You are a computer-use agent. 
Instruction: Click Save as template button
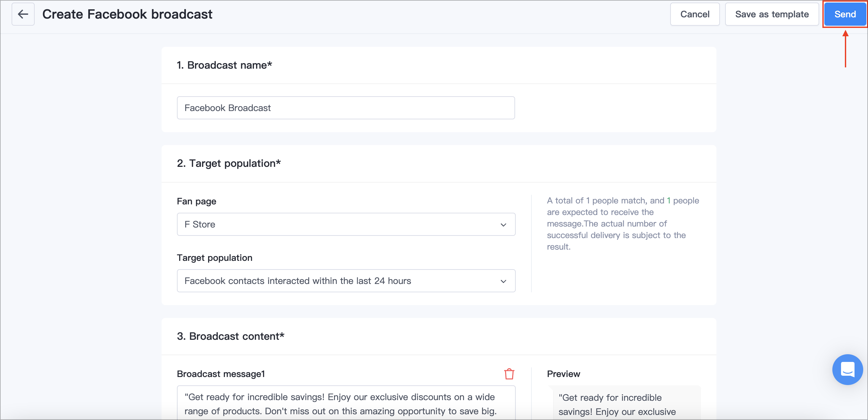click(772, 14)
